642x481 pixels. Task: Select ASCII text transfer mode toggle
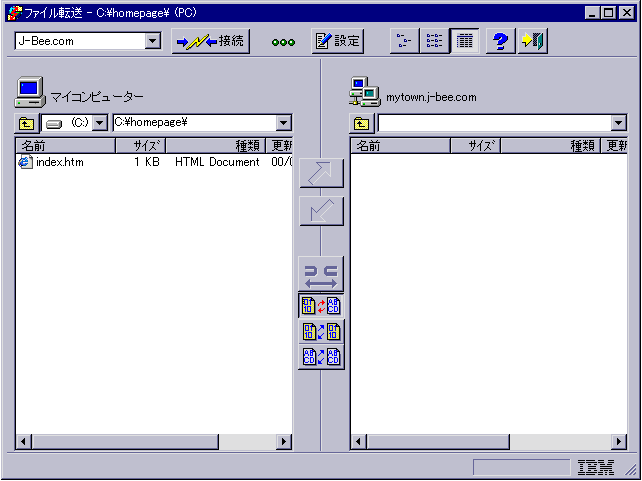pos(321,357)
